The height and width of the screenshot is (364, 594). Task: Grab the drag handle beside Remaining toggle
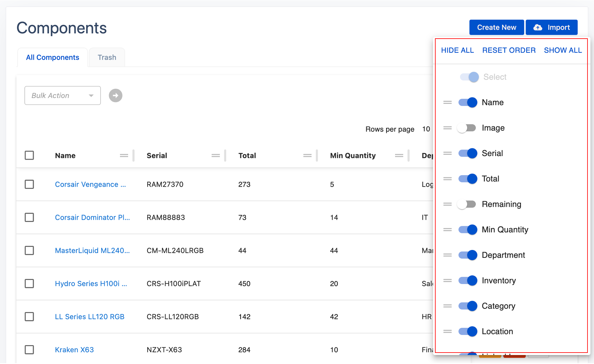tap(447, 204)
